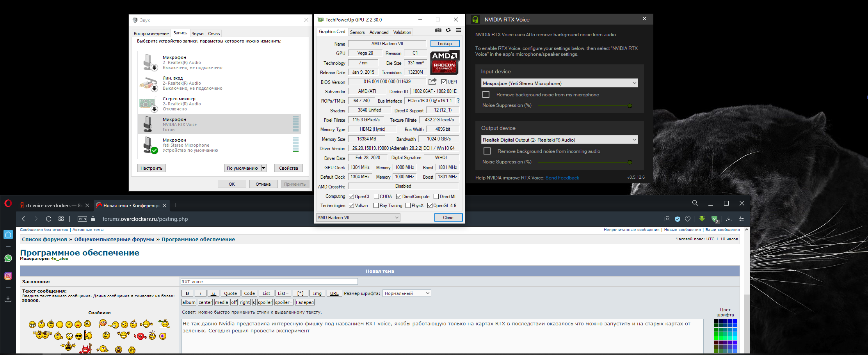Click the Lookup button in GPU-Z
Screen dimensions: 868x355
pyautogui.click(x=445, y=44)
